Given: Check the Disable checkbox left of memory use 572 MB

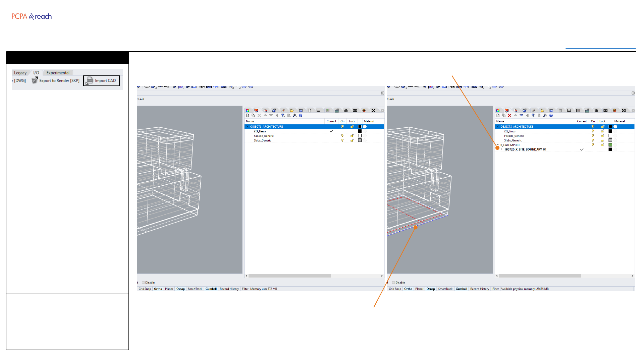Looking at the screenshot, I should [143, 283].
